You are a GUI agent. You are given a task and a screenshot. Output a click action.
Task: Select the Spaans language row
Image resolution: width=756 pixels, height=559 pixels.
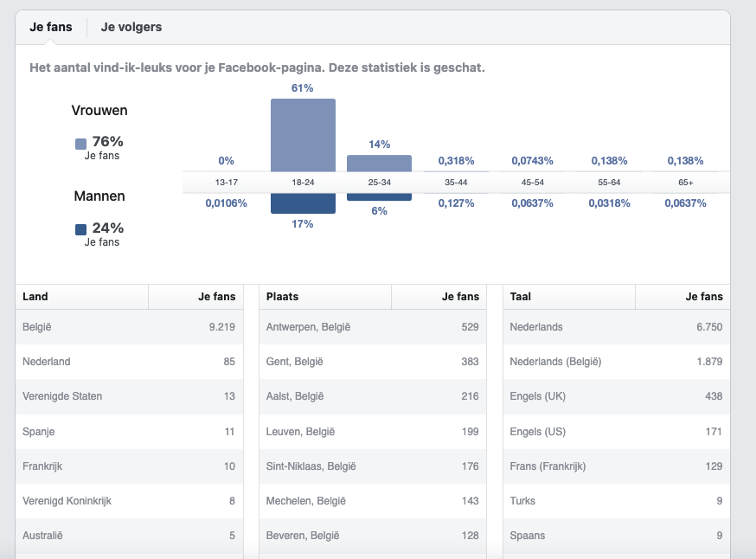tap(617, 536)
